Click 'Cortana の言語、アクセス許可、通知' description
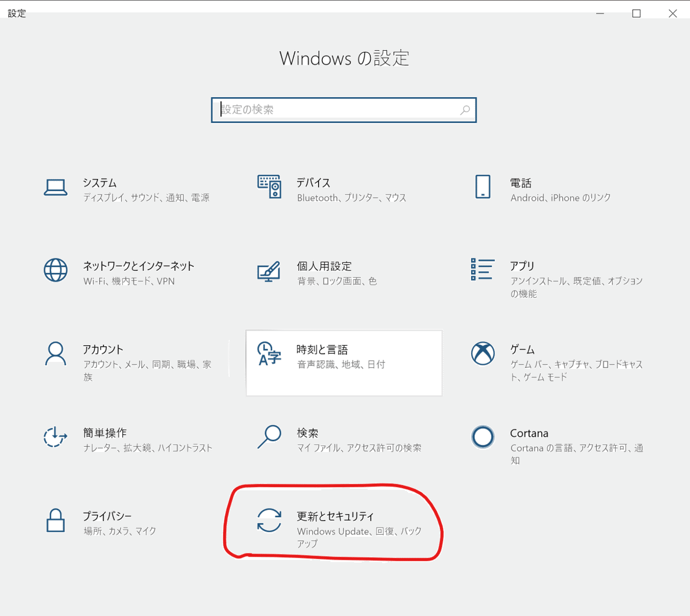The width and height of the screenshot is (690, 616). [577, 454]
